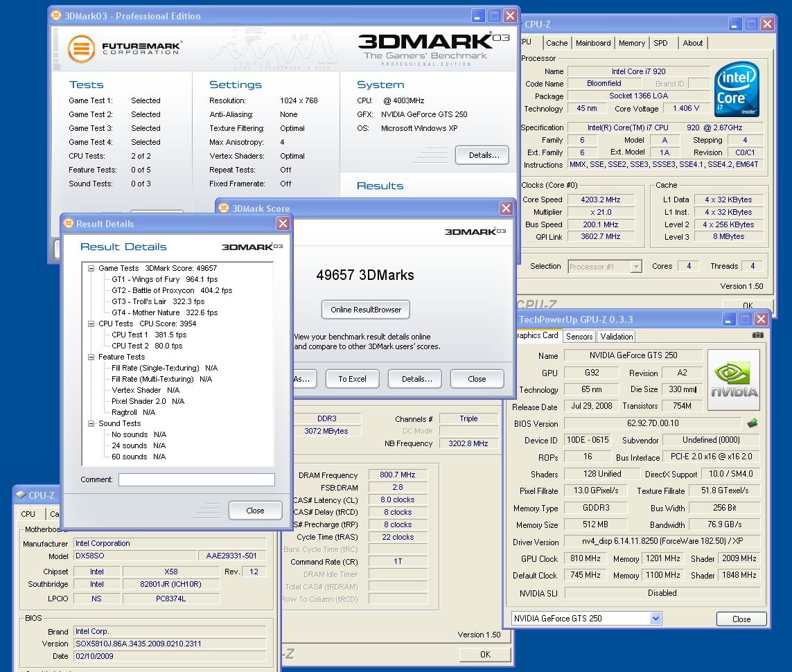Switch to the SPD tab in CPU-Z
The height and width of the screenshot is (672, 792).
click(660, 43)
